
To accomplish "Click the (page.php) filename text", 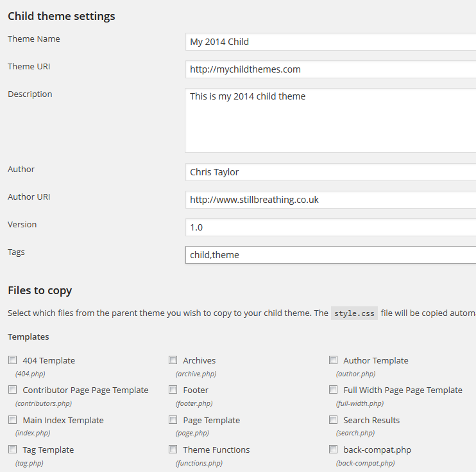I will pyautogui.click(x=192, y=433).
